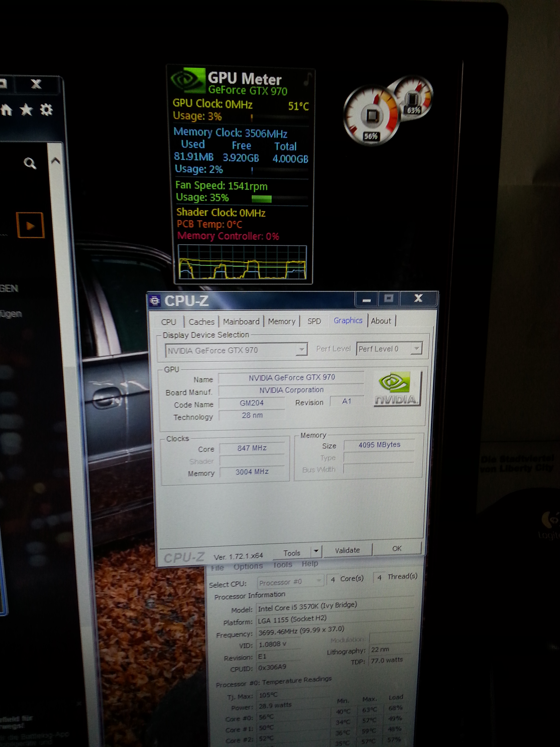This screenshot has width=560, height=747.
Task: Switch to the SPD tab
Action: (x=314, y=321)
